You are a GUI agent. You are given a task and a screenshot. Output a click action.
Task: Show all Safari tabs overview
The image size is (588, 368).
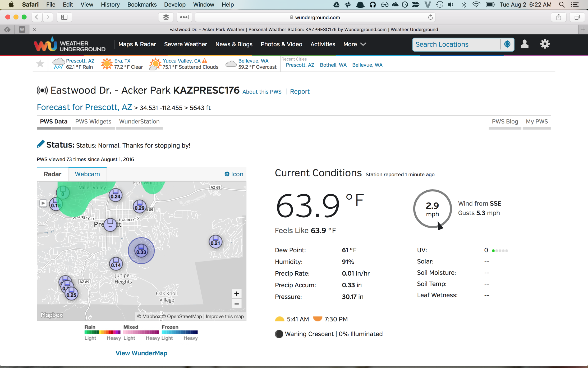[x=577, y=17]
